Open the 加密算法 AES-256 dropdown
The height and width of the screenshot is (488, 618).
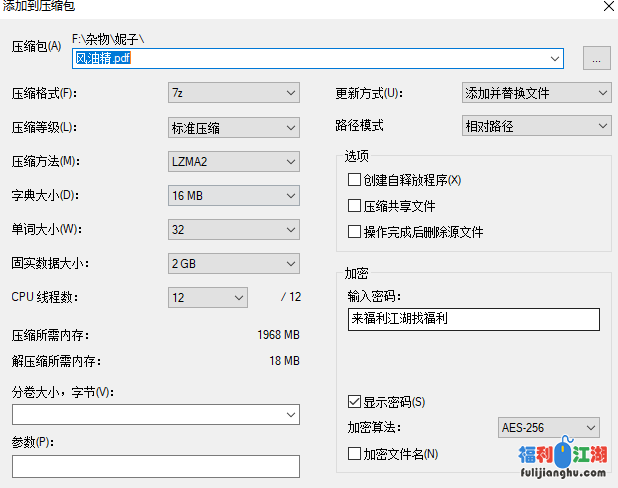(x=548, y=428)
